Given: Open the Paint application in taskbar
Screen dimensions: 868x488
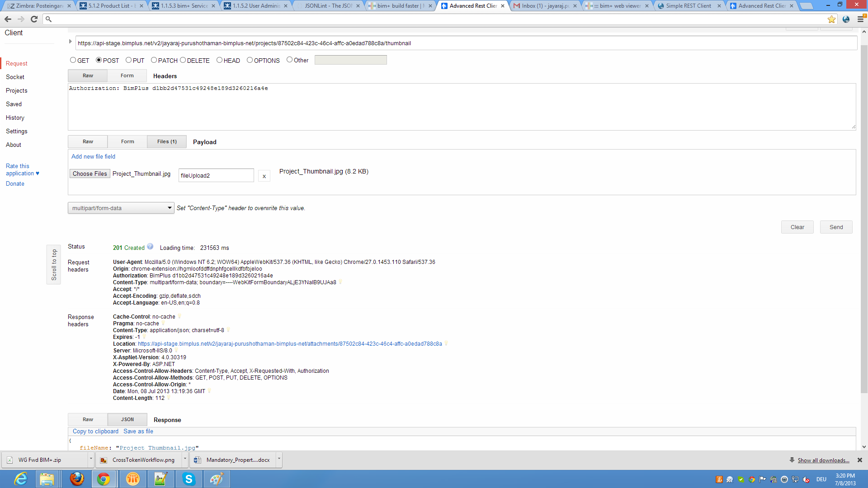Looking at the screenshot, I should (x=217, y=479).
